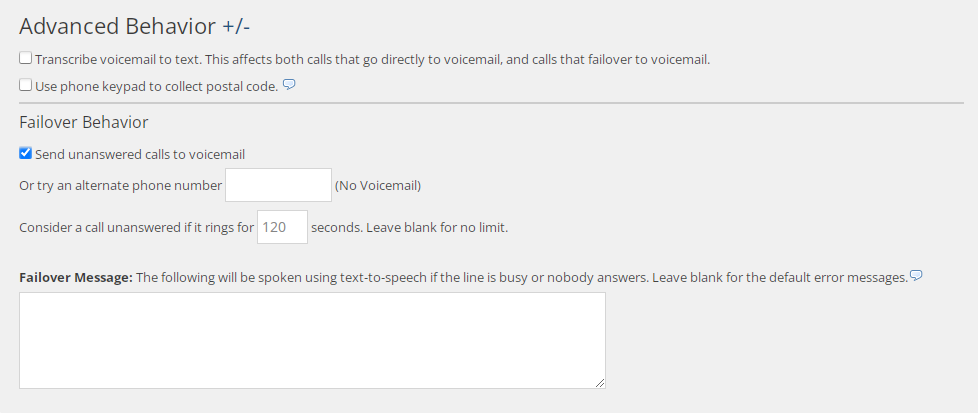The image size is (978, 413).
Task: Open help bubble icon beside postal code option
Action: pos(289,85)
